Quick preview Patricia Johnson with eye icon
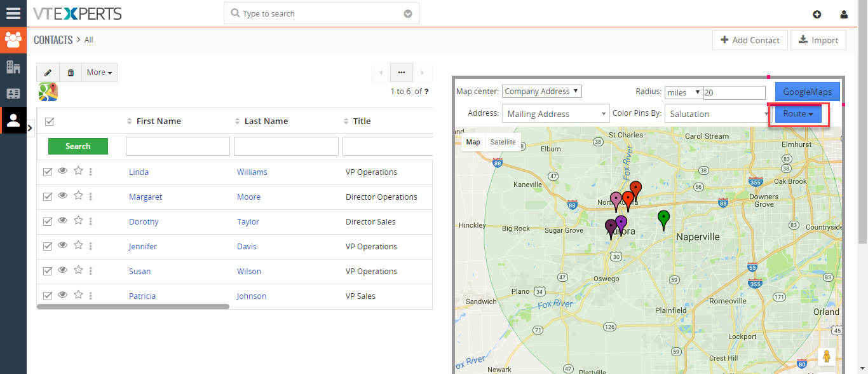 coord(62,294)
